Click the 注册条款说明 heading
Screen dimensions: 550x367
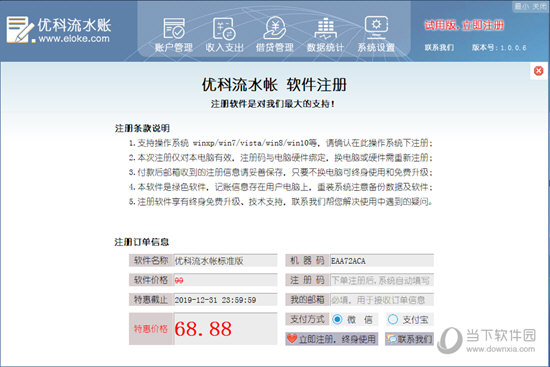click(x=142, y=128)
